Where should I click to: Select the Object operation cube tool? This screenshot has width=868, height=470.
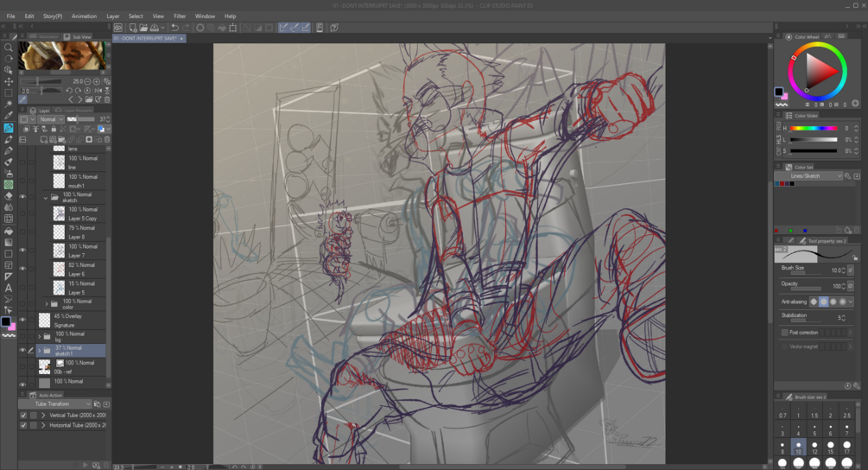tap(9, 70)
